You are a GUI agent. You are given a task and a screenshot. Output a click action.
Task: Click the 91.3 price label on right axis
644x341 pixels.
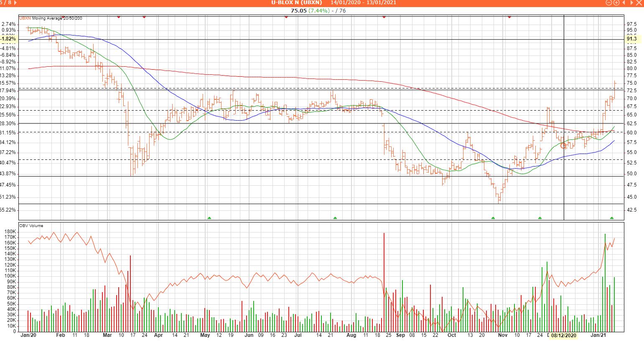pos(632,39)
